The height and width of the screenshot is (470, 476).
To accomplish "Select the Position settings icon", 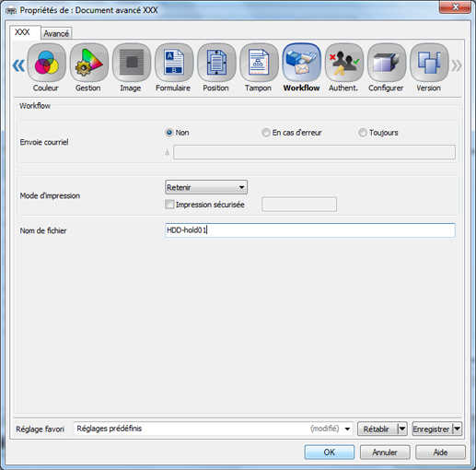I will pos(216,63).
